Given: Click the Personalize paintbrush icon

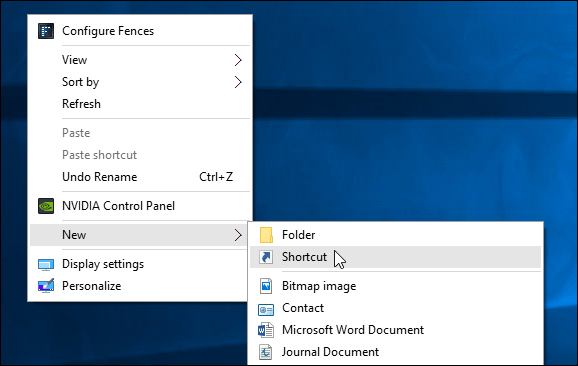Looking at the screenshot, I should [x=46, y=286].
